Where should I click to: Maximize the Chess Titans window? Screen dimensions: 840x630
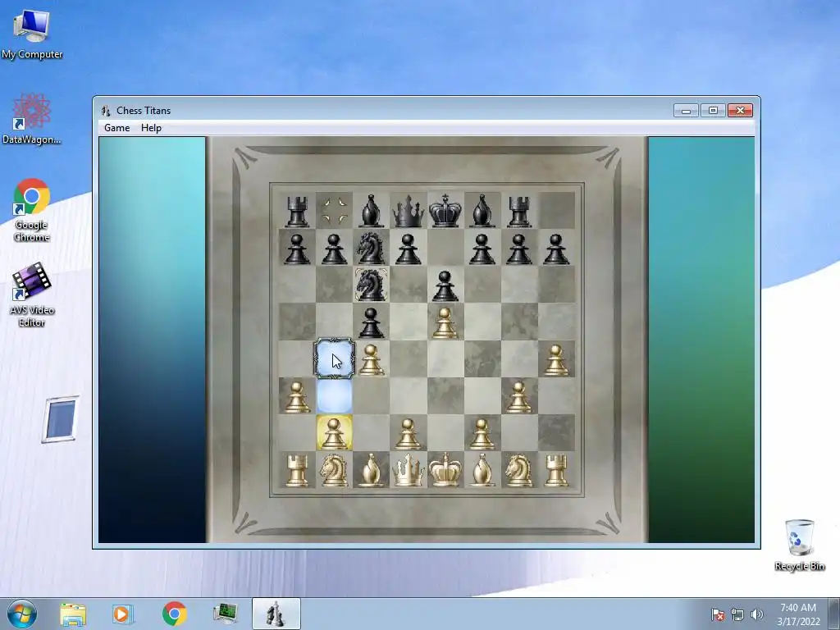pos(713,111)
